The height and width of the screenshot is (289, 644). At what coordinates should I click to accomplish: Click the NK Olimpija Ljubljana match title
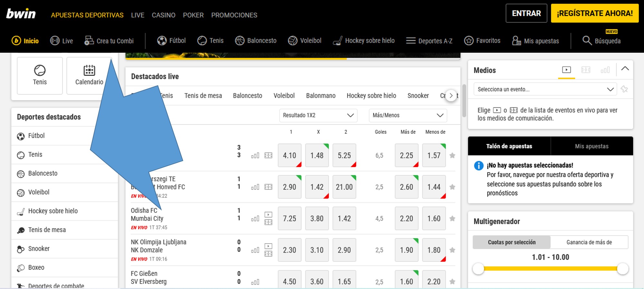click(158, 242)
